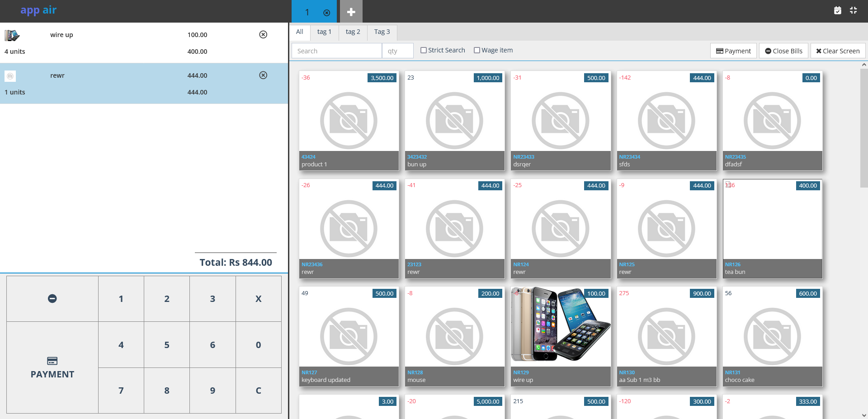
Task: Remove the rewr item from the bill
Action: [x=263, y=75]
